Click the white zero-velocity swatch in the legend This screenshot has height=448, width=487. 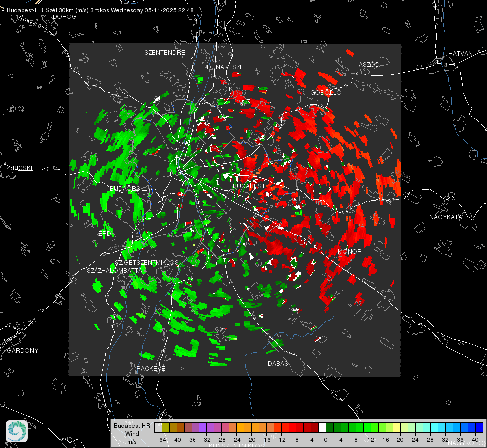[322, 427]
